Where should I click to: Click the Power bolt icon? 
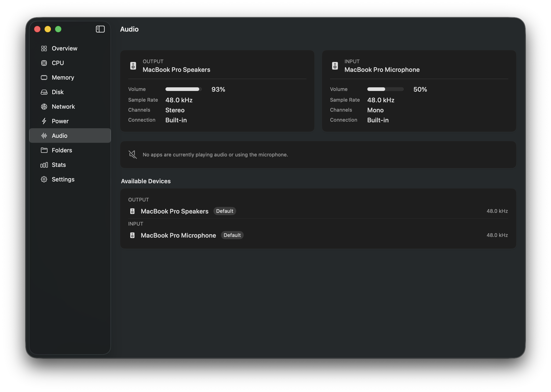point(44,121)
